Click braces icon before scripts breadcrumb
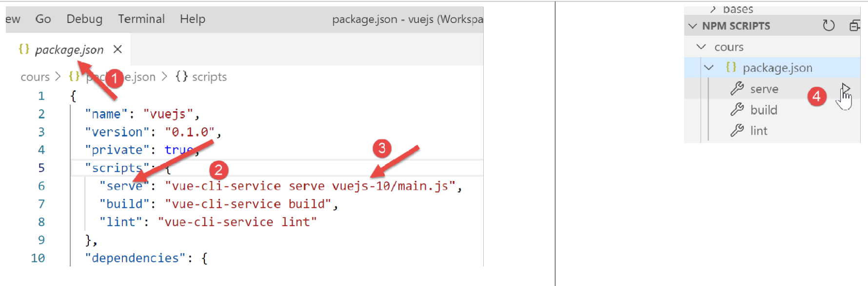Image resolution: width=868 pixels, height=286 pixels. pos(181,77)
